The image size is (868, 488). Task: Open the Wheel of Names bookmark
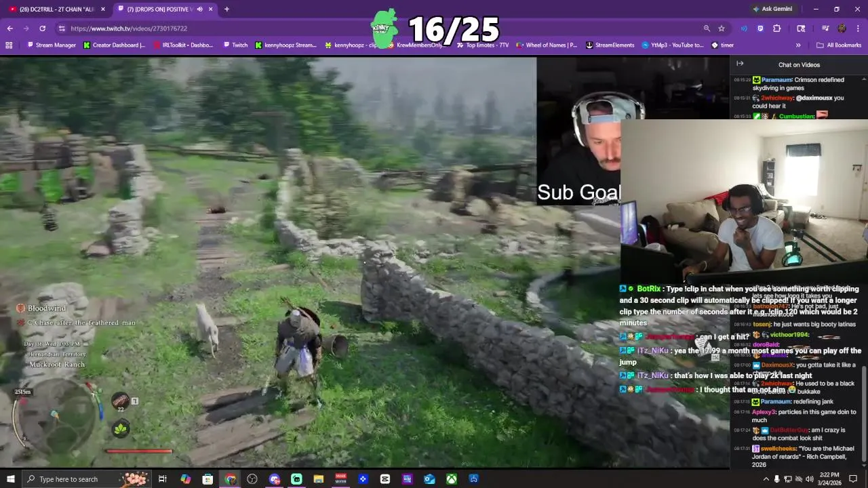[x=547, y=45]
